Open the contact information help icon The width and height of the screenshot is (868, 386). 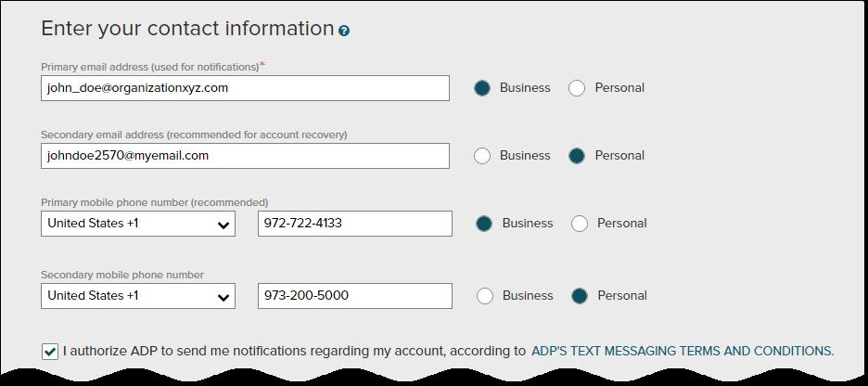tap(344, 31)
